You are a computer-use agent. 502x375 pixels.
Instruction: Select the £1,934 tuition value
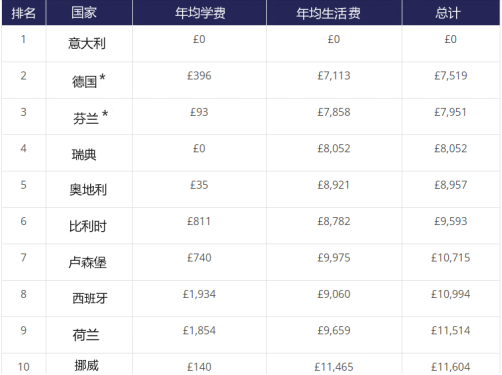[x=199, y=294]
